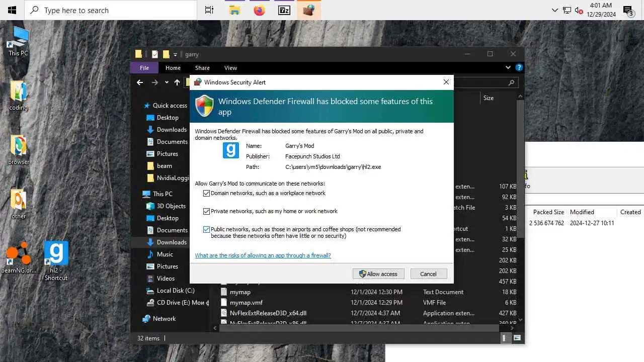644x362 pixels.
Task: Open the other desktop folder
Action: (18, 204)
